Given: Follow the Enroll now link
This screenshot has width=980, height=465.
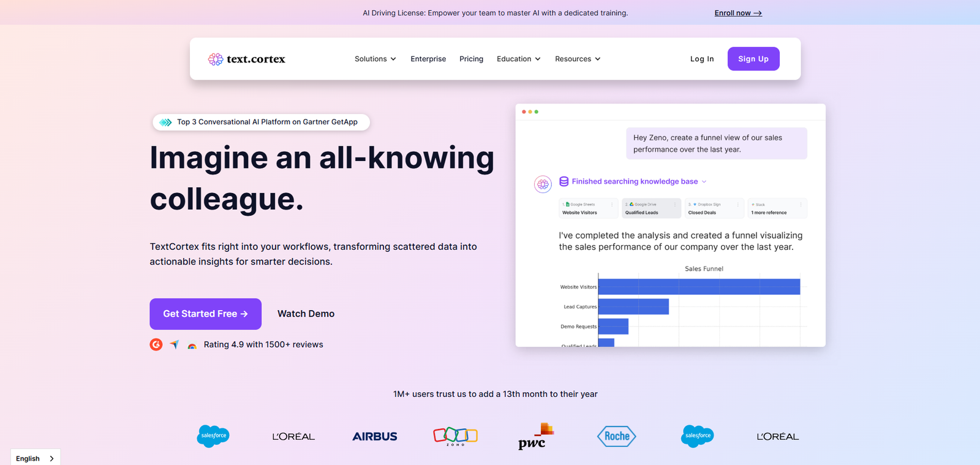Looking at the screenshot, I should [x=737, y=13].
